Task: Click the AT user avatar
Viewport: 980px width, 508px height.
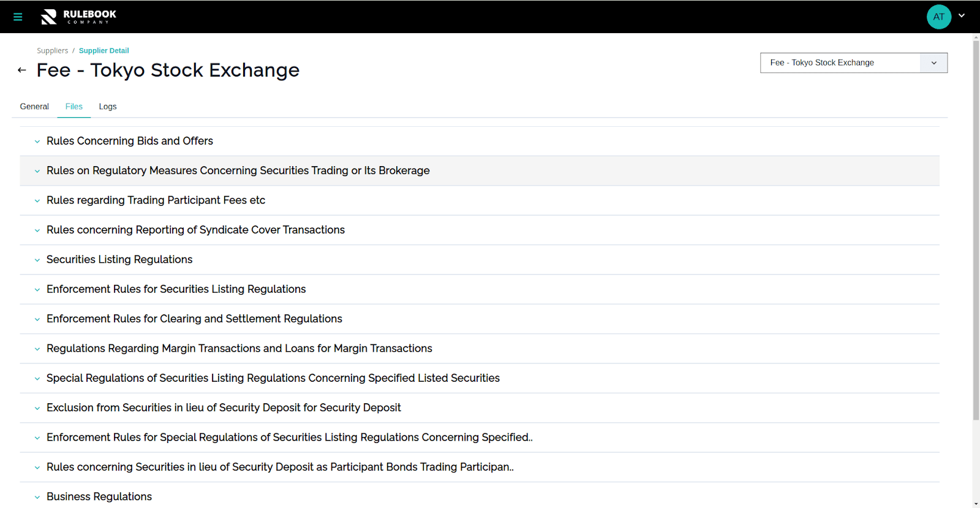Action: tap(938, 17)
